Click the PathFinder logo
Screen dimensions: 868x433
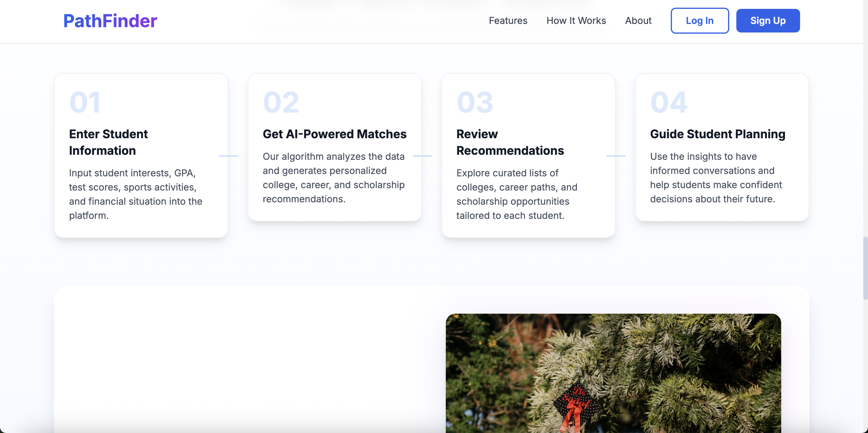(110, 21)
